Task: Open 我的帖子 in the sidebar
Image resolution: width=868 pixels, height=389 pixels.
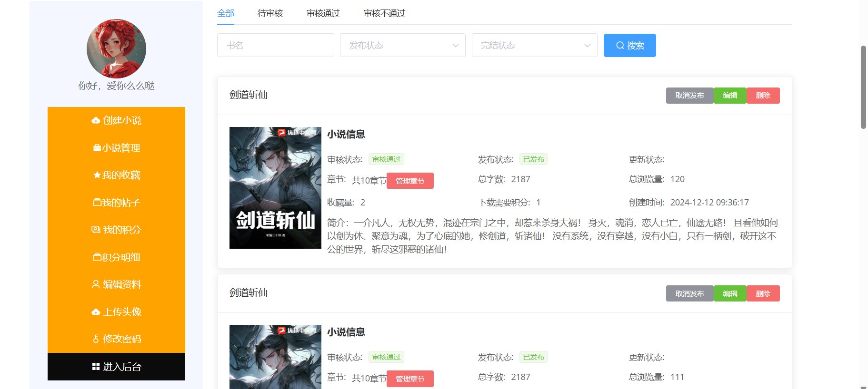Action: tap(116, 203)
